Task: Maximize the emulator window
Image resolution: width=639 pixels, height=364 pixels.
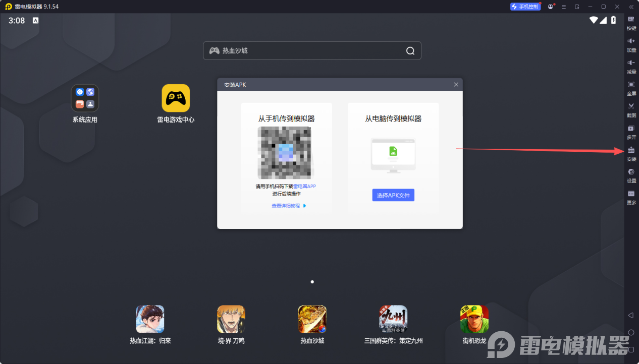Action: [x=603, y=7]
